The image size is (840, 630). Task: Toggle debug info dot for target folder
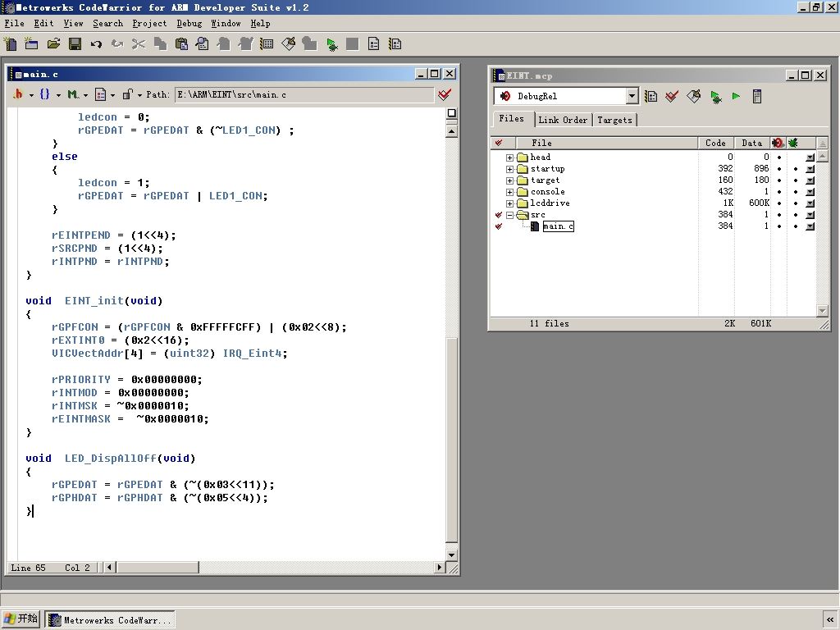coord(796,180)
